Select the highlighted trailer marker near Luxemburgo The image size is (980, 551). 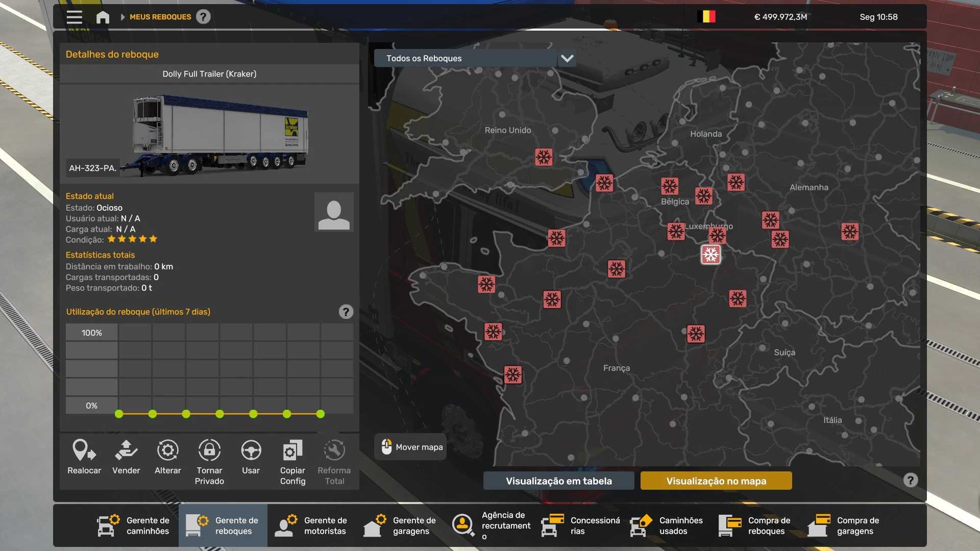(710, 255)
